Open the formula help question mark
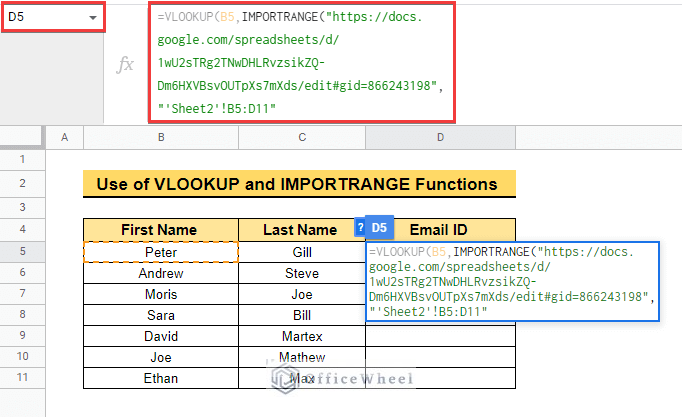682x417 pixels. coord(360,227)
